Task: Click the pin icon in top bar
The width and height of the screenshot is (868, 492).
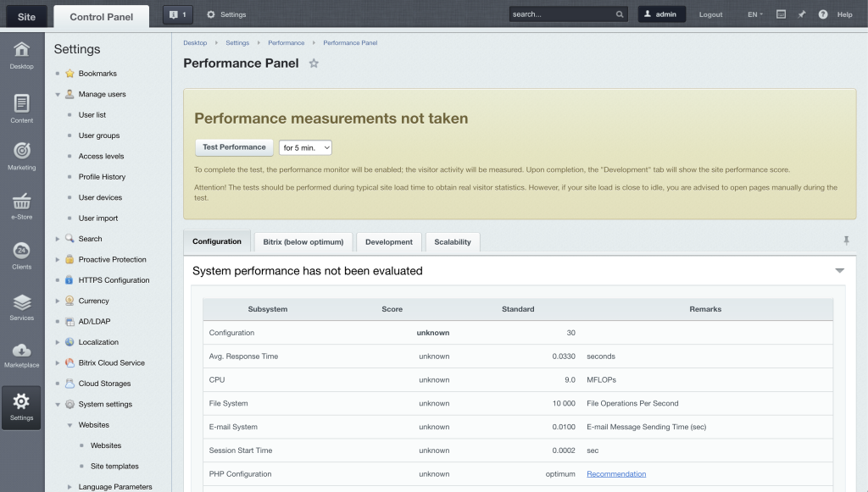Action: pos(802,14)
